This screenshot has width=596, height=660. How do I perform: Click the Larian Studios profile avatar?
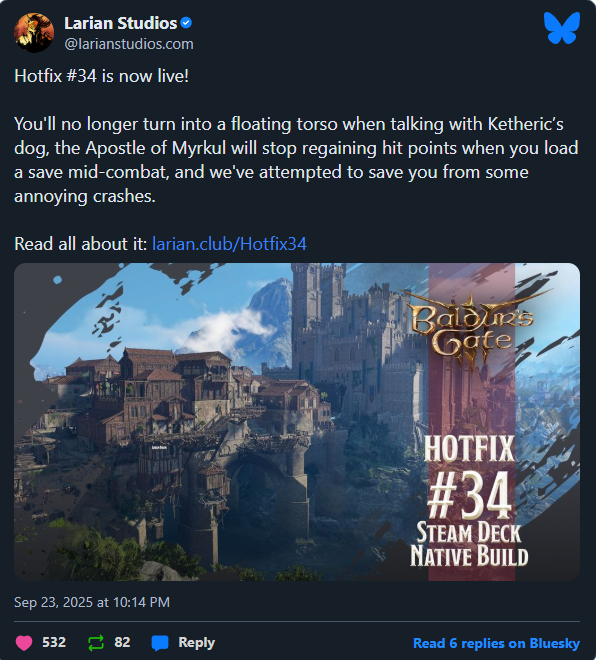(x=34, y=33)
